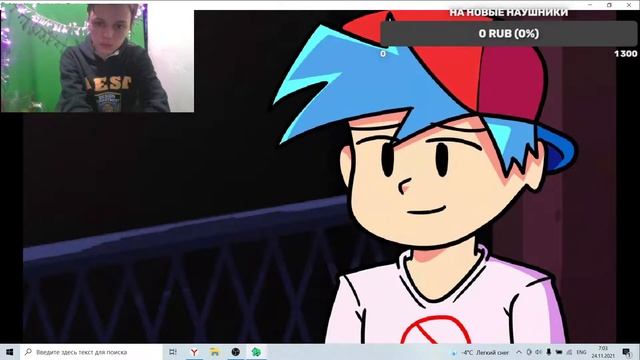Click the 1300 goal amount label

coord(625,53)
